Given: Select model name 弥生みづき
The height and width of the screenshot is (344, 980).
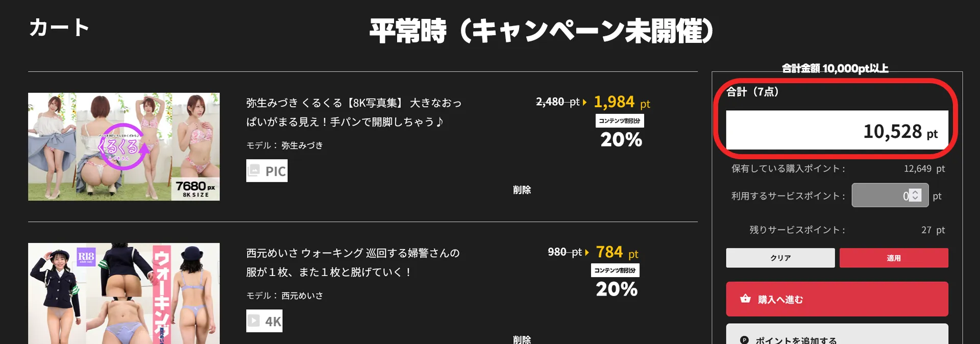Looking at the screenshot, I should 302,145.
